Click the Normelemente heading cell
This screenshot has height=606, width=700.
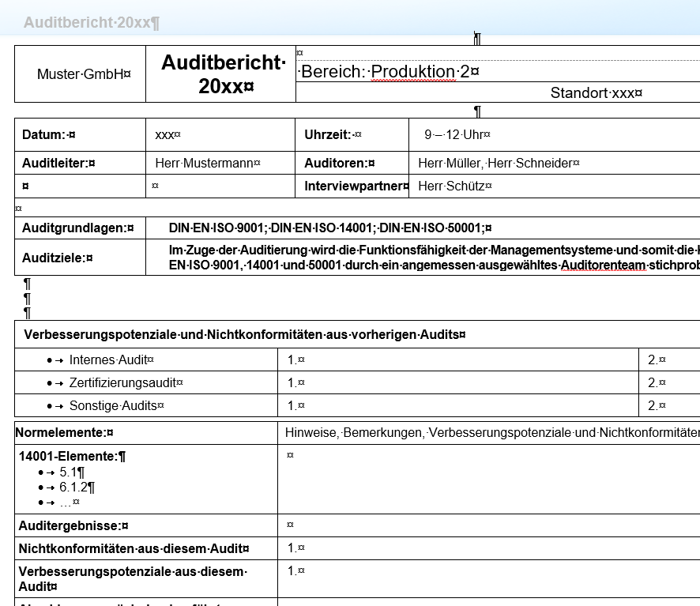point(64,433)
